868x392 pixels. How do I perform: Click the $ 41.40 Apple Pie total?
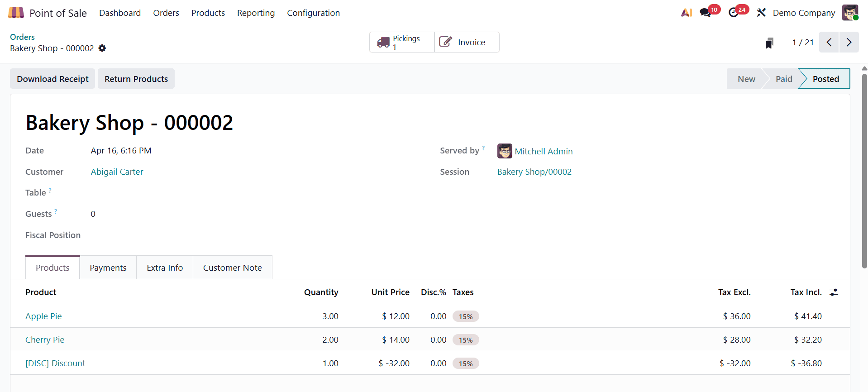(808, 316)
